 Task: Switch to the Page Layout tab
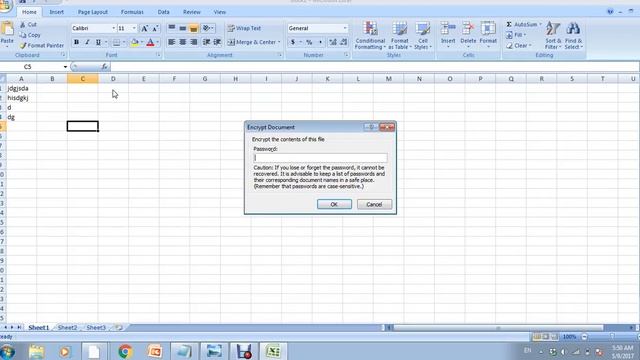coord(93,12)
